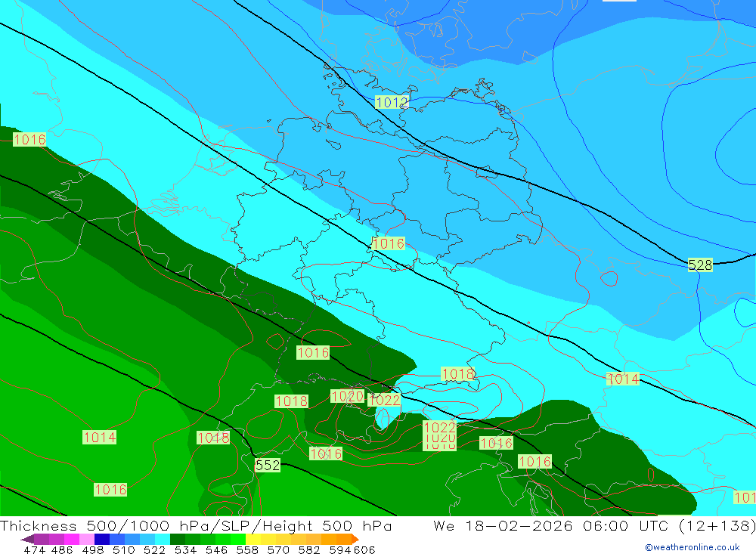This screenshot has height=554, width=756.
Task: Click the bright magenta legend swatch
Action: [x=72, y=539]
